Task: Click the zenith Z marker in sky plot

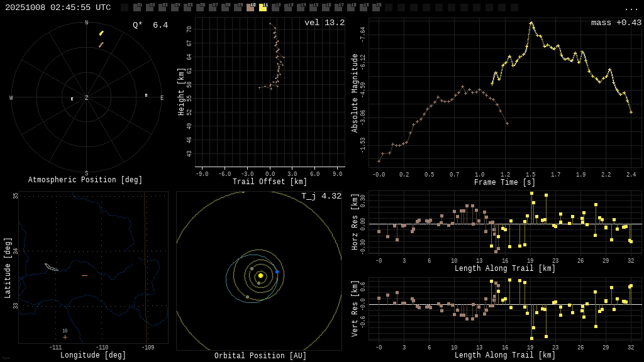Action: tap(87, 98)
